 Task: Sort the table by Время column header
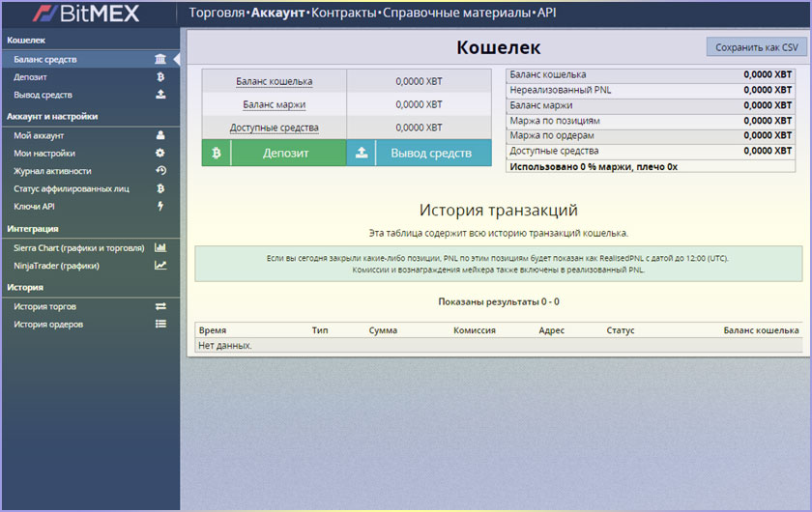pos(212,330)
